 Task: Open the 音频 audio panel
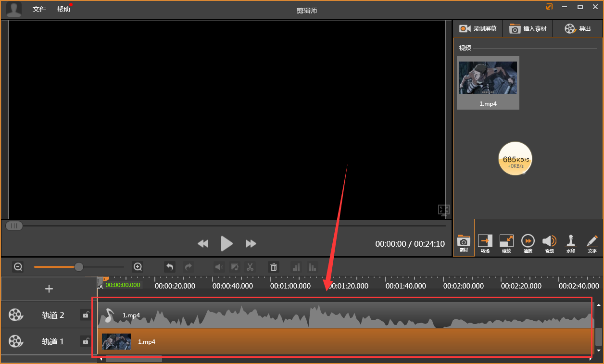coord(549,243)
